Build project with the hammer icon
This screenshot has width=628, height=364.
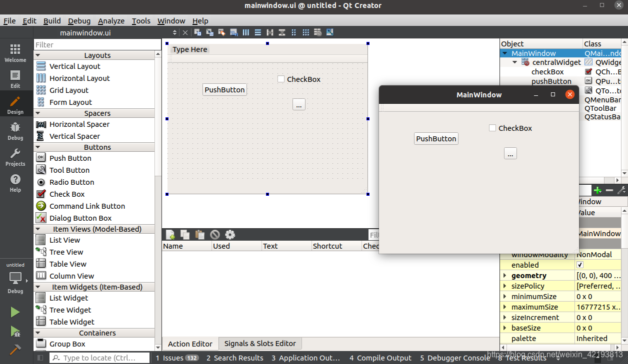coord(15,350)
